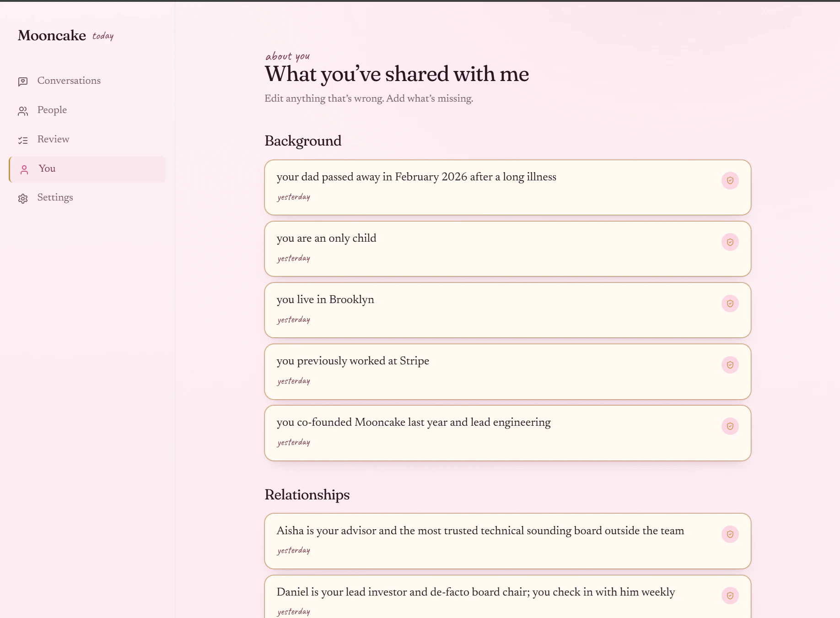Toggle shield on only child card

(x=730, y=242)
